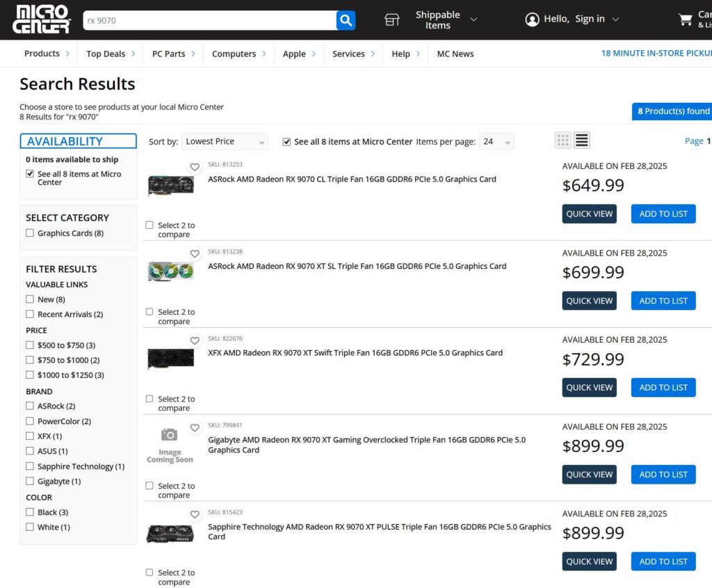Favorite the Gigabyte Gaming card heart icon
This screenshot has height=588, width=712.
coord(195,427)
